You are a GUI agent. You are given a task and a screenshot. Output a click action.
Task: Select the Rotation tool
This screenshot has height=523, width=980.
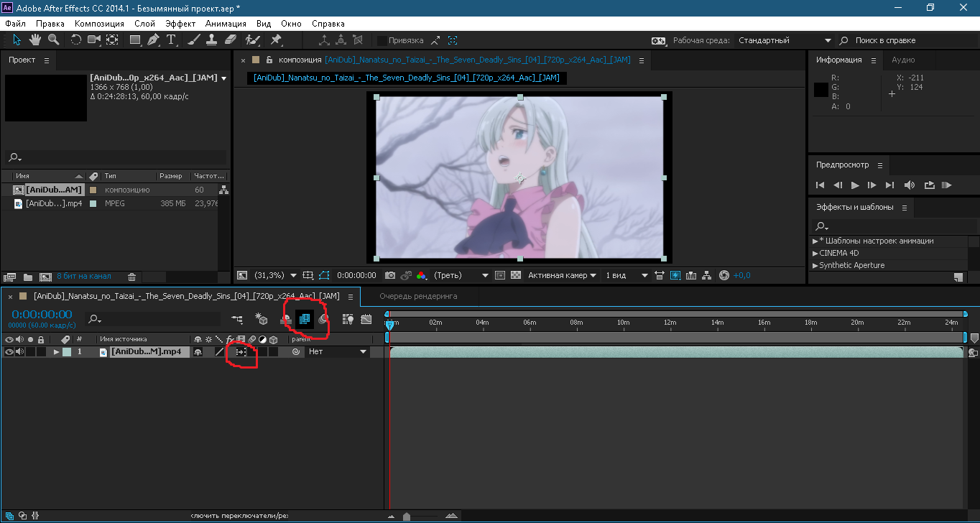(x=75, y=40)
